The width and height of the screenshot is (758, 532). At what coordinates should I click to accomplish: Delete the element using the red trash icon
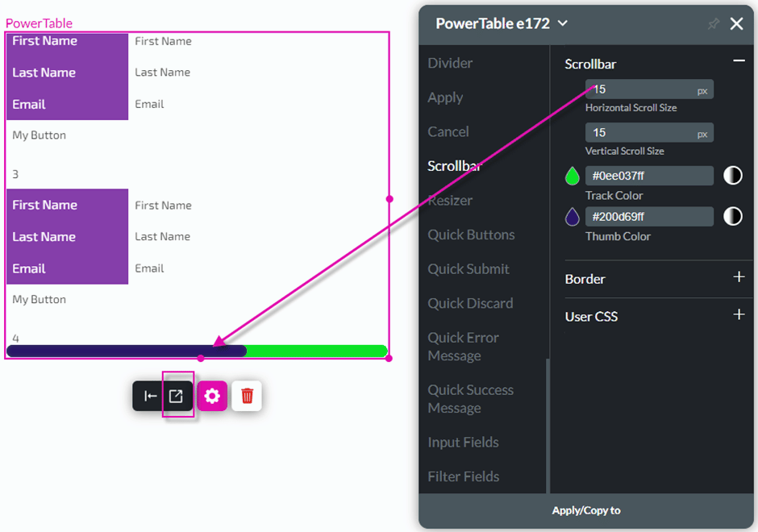tap(247, 396)
